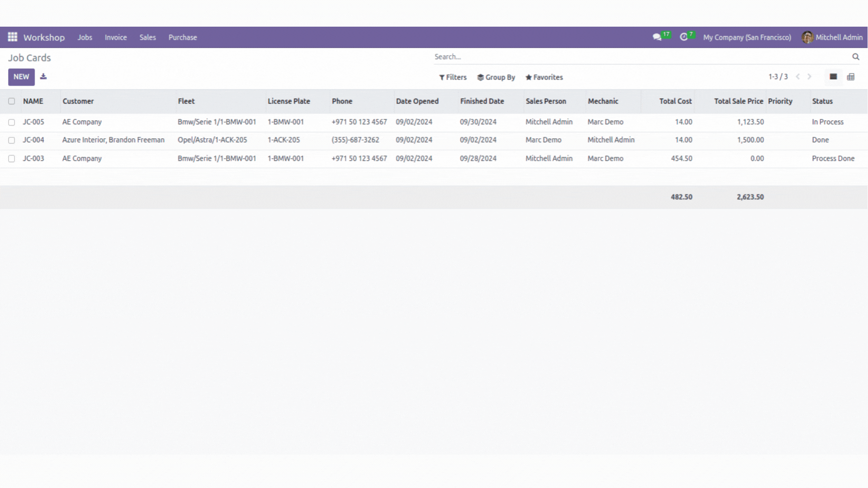Check the JC-005 row checkbox

(12, 122)
